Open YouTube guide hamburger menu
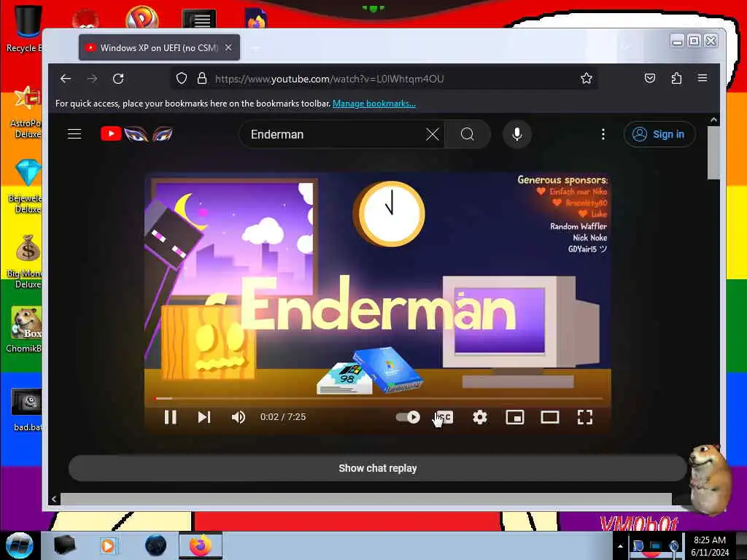Viewport: 747px width, 560px height. pyautogui.click(x=74, y=134)
